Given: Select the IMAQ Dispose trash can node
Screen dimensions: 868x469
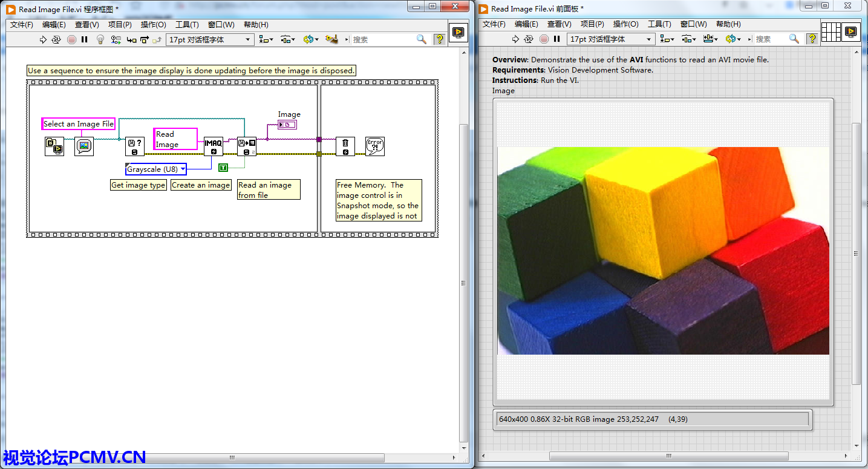Looking at the screenshot, I should click(345, 146).
